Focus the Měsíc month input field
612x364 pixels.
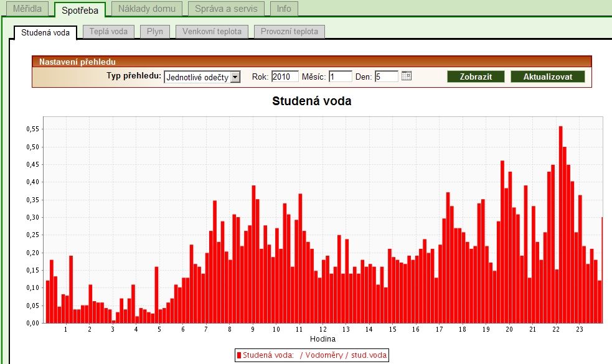pyautogui.click(x=341, y=77)
